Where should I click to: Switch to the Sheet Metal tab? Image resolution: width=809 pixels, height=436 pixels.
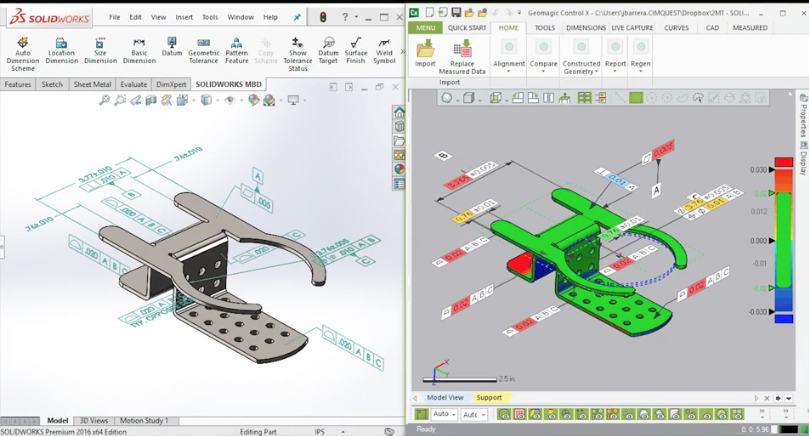92,84
